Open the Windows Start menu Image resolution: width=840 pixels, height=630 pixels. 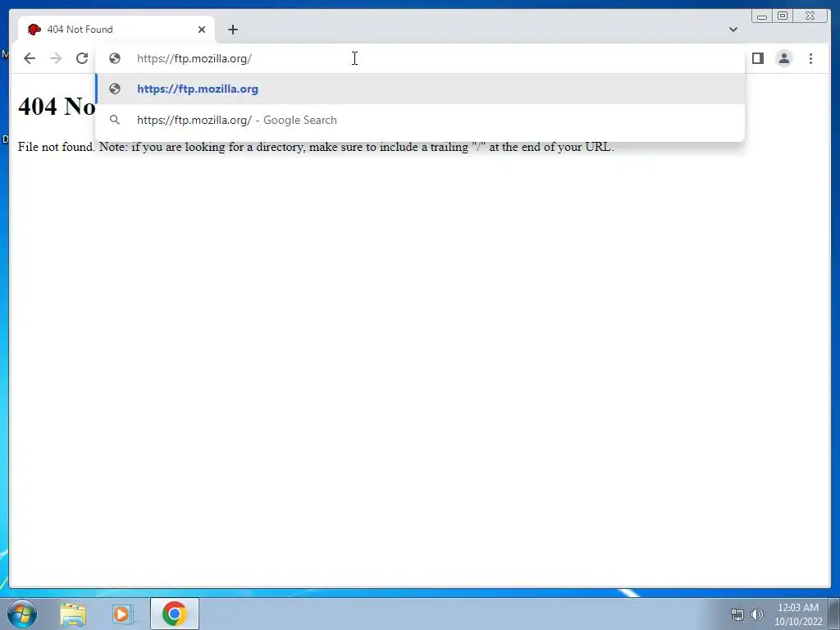[x=22, y=614]
